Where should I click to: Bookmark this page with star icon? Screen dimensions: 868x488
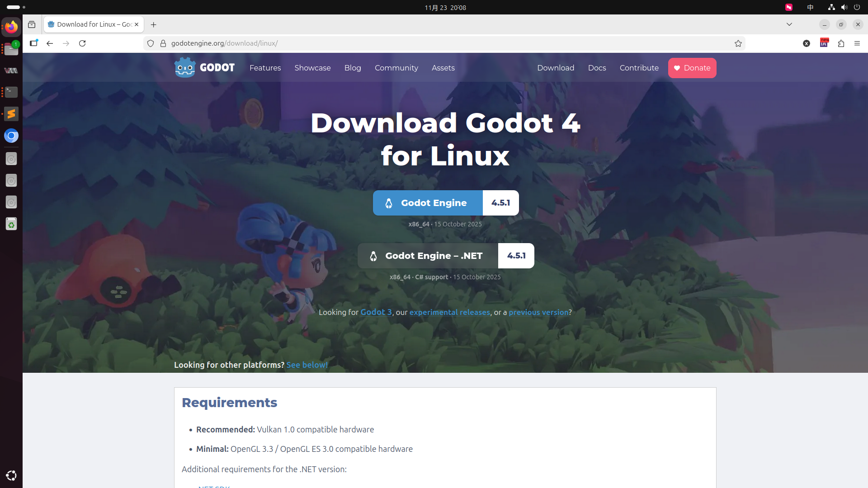(x=738, y=43)
